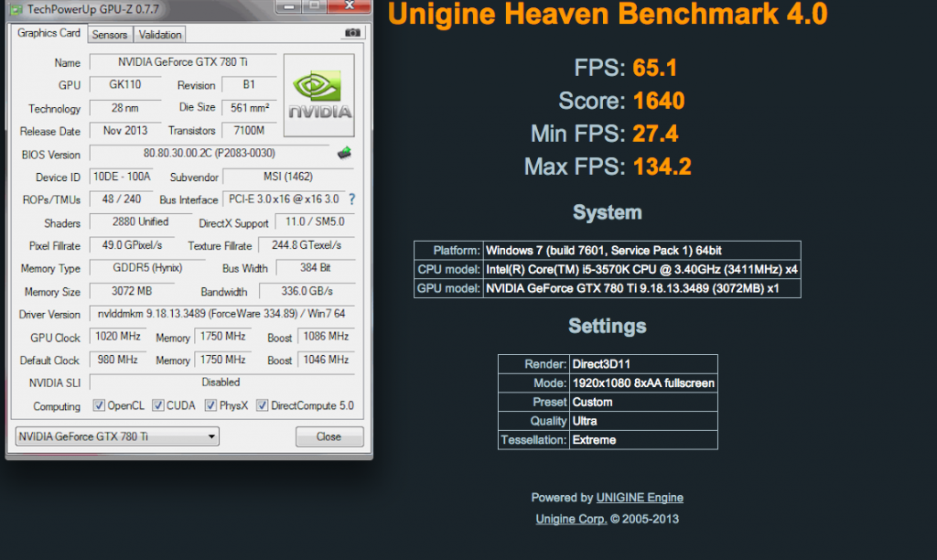Follow the Unigine Corp. link
The width and height of the screenshot is (937, 560).
[571, 519]
